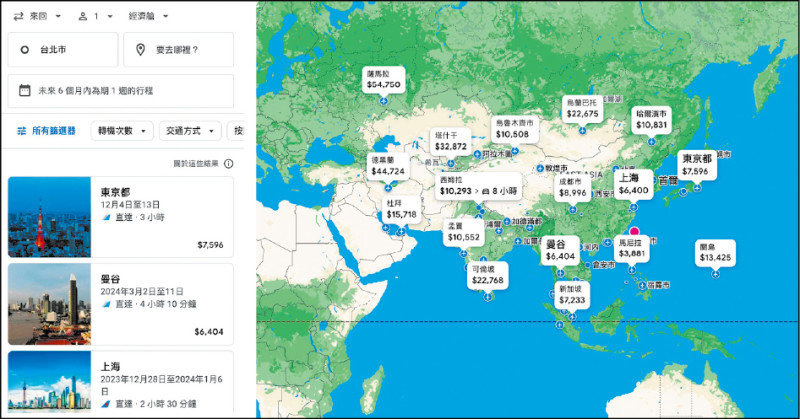
Task: Click the 上海 $6,400 map price marker
Action: [634, 183]
